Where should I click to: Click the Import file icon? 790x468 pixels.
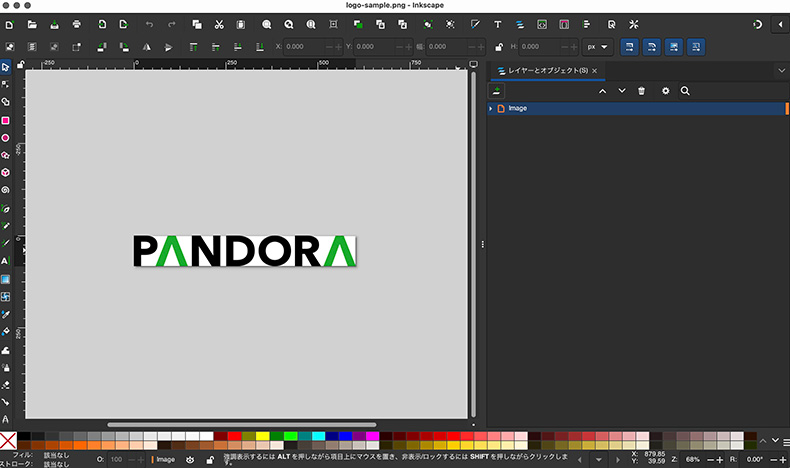(102, 25)
